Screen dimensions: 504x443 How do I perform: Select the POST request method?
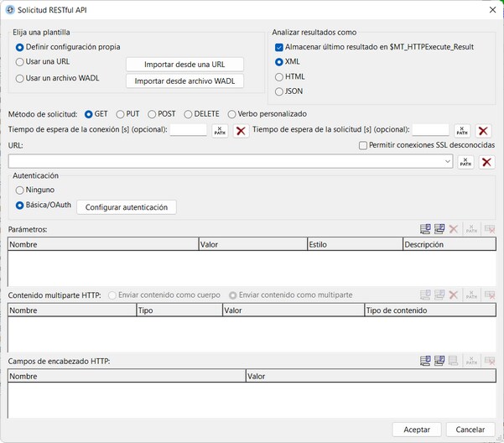click(152, 114)
